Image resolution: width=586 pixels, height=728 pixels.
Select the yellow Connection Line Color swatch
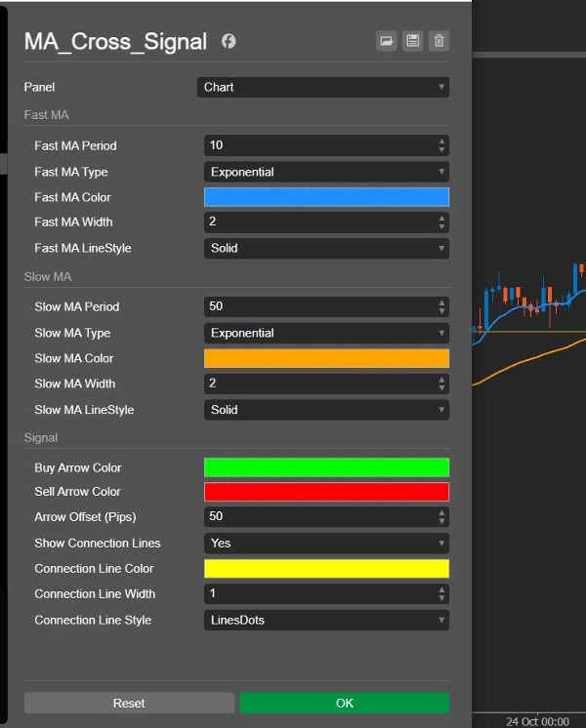click(326, 568)
